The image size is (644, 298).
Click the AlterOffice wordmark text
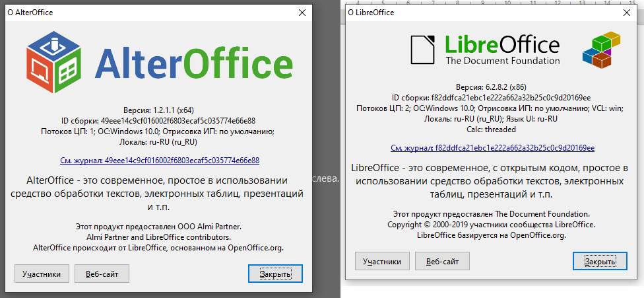(x=194, y=63)
